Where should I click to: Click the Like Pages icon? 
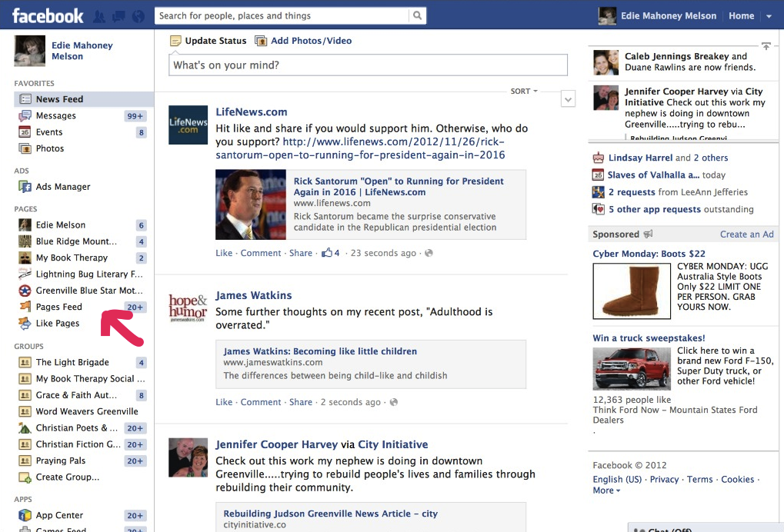[x=25, y=323]
